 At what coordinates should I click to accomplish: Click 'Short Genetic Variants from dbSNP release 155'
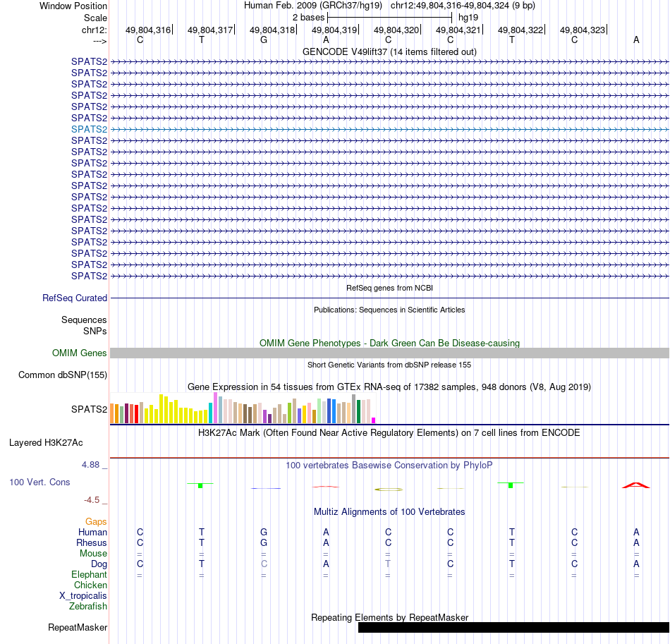click(389, 365)
